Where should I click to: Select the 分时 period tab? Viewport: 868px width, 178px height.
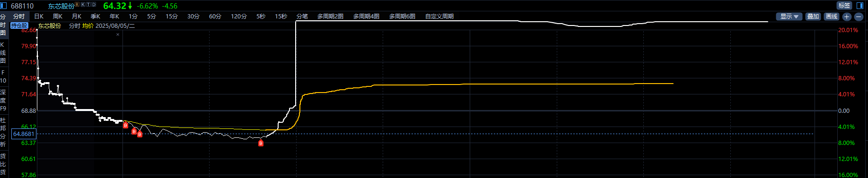coord(19,17)
